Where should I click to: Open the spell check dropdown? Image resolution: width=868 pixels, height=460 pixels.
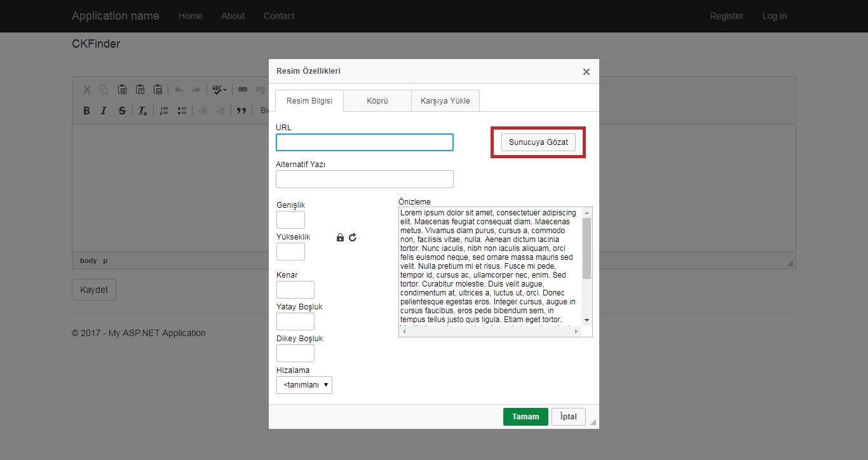219,90
